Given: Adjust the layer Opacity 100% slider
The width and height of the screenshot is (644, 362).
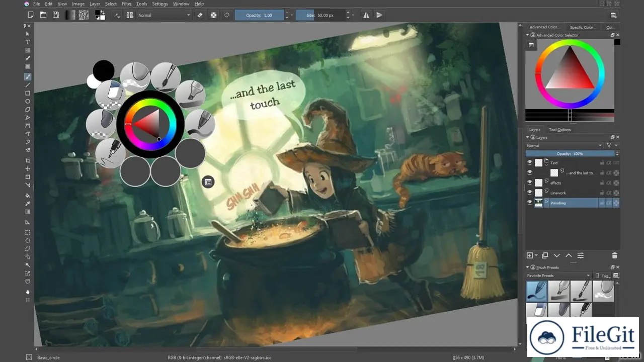Looking at the screenshot, I should tap(570, 154).
